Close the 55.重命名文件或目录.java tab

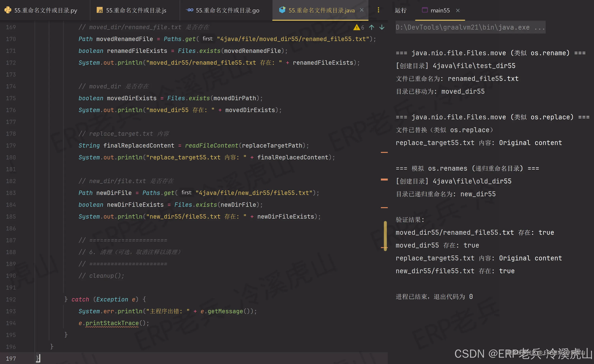point(362,10)
